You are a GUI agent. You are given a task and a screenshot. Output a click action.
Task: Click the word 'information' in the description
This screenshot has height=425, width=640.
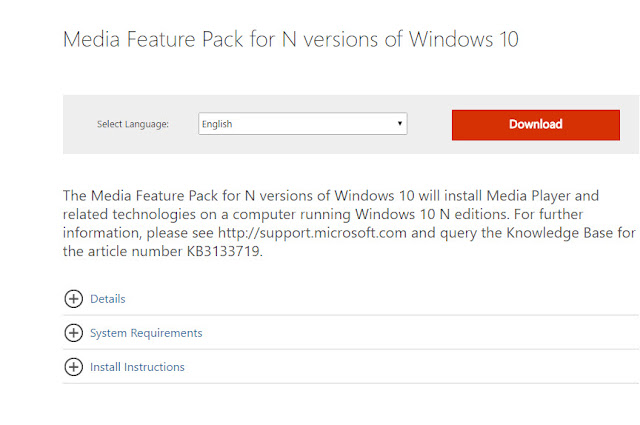102,233
